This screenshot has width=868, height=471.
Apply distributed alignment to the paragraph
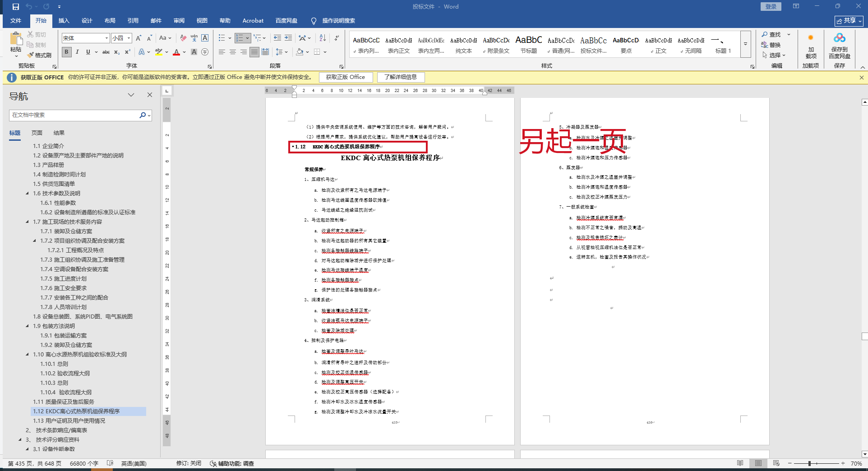[265, 52]
